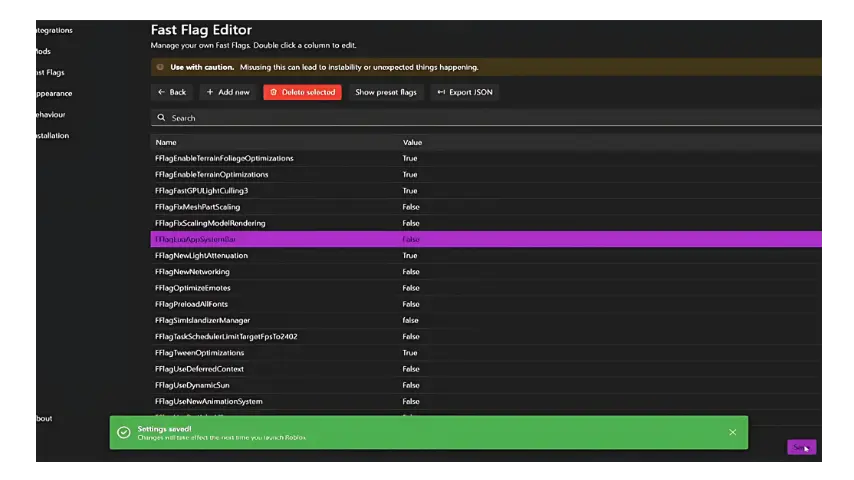Image resolution: width=854 pixels, height=480 pixels.
Task: Switch to the Appearance sidebar page
Action: tap(53, 93)
